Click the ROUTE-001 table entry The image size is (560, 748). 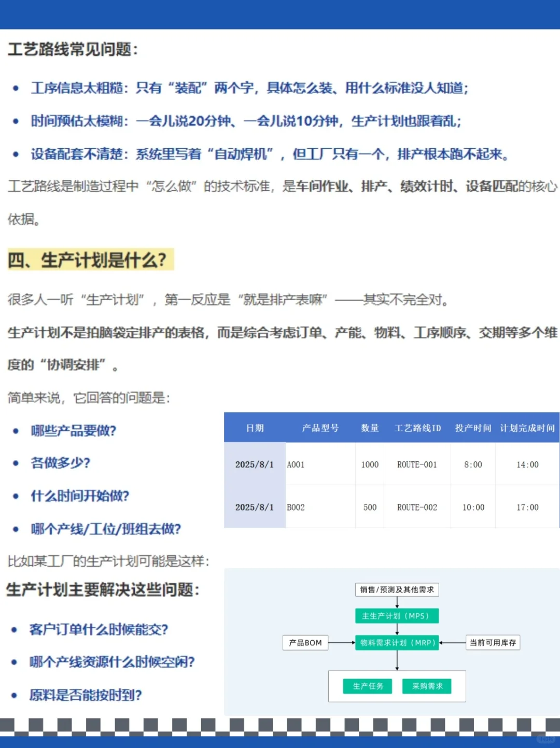[x=417, y=464]
